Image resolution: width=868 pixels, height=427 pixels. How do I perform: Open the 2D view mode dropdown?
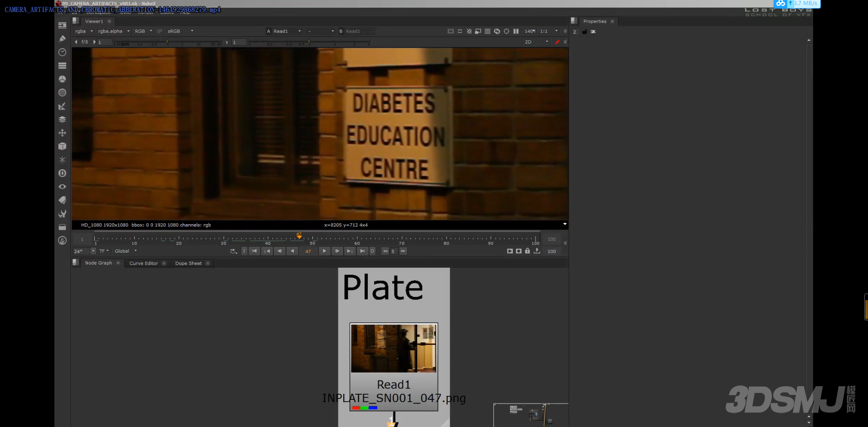[x=536, y=42]
